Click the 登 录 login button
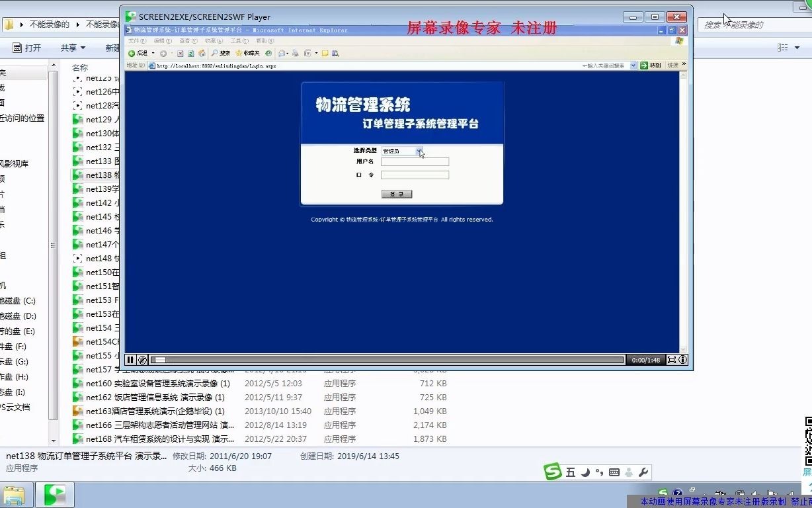Viewport: 812px width, 508px height. coord(397,194)
